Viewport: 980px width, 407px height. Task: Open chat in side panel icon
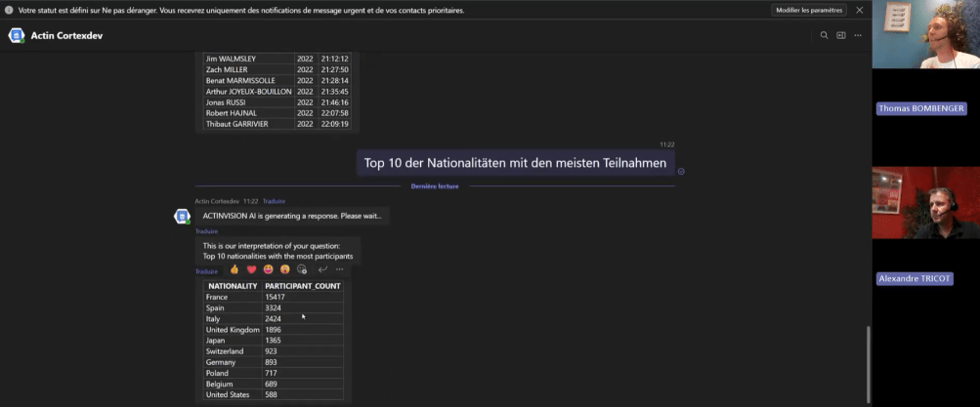point(840,35)
